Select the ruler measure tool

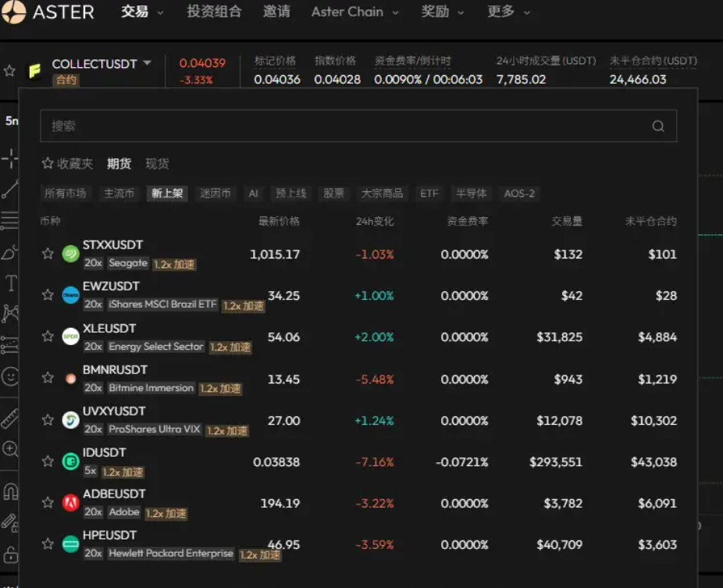point(10,419)
